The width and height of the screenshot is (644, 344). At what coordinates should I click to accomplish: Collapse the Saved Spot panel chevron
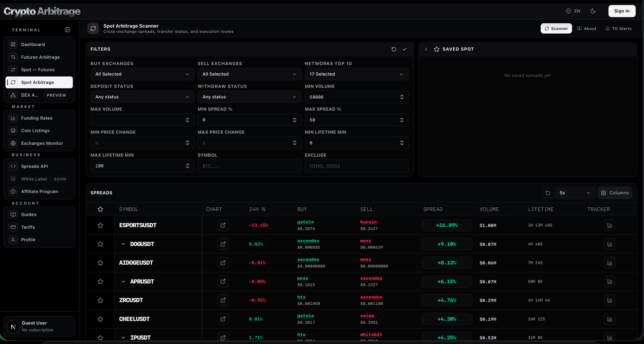point(426,49)
